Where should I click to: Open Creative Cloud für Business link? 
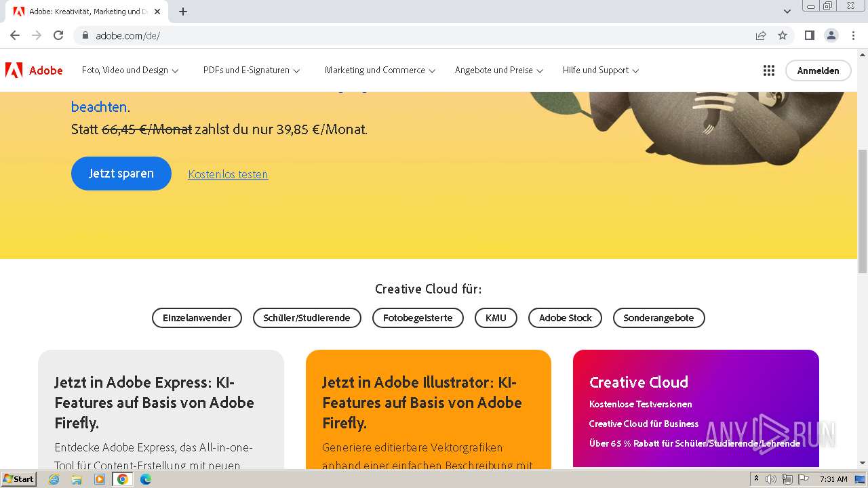[644, 424]
